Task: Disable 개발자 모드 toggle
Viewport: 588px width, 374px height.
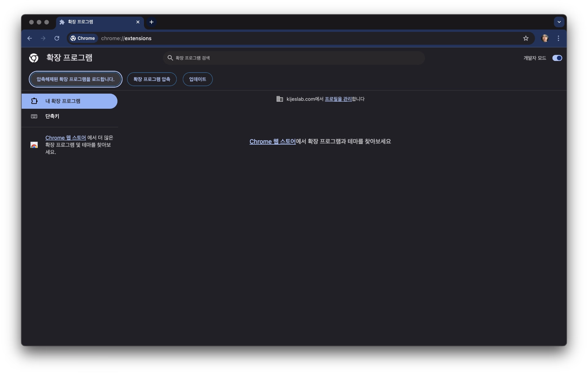Action: (557, 58)
